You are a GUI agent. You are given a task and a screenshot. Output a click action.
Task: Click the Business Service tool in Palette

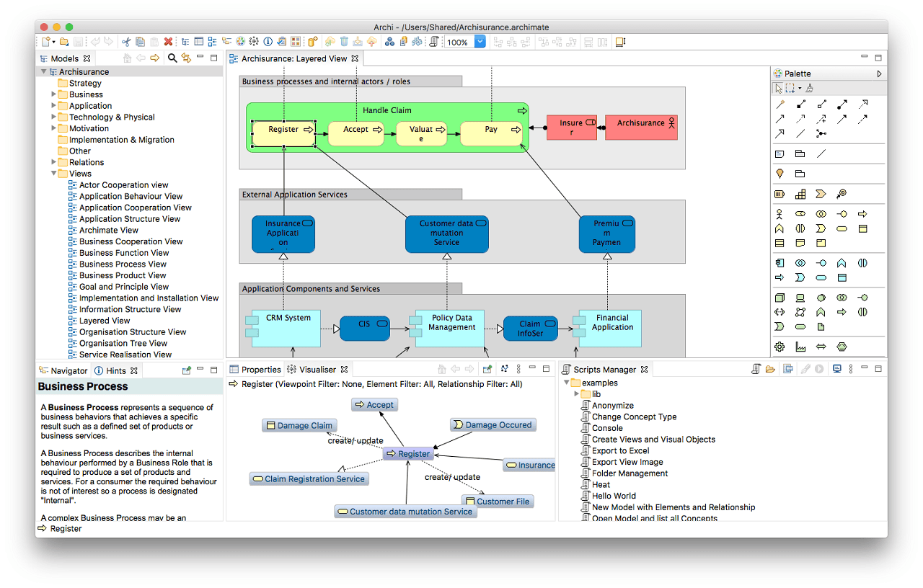coord(842,228)
